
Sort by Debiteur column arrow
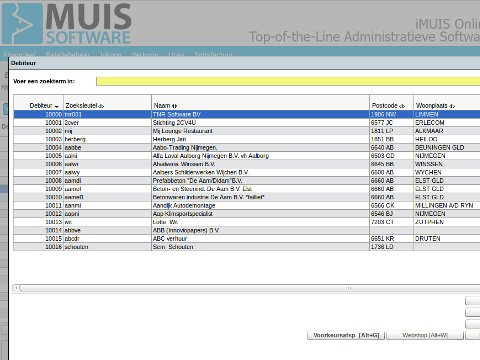pyautogui.click(x=57, y=107)
